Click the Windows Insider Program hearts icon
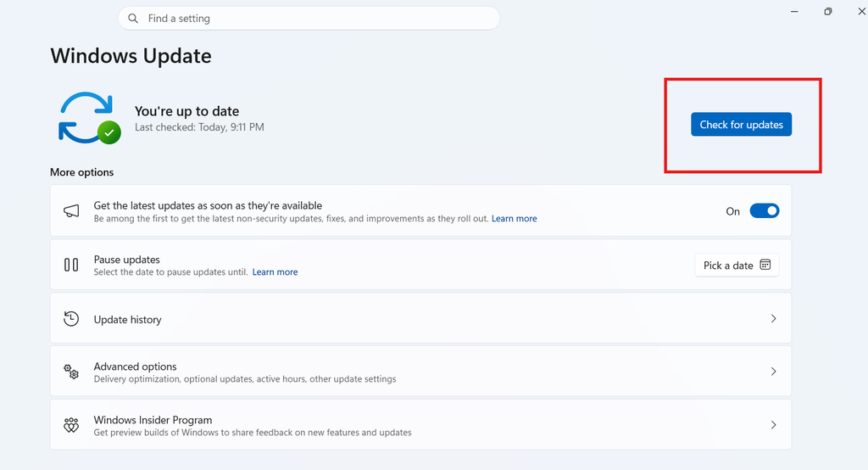This screenshot has width=868, height=470. coord(71,425)
